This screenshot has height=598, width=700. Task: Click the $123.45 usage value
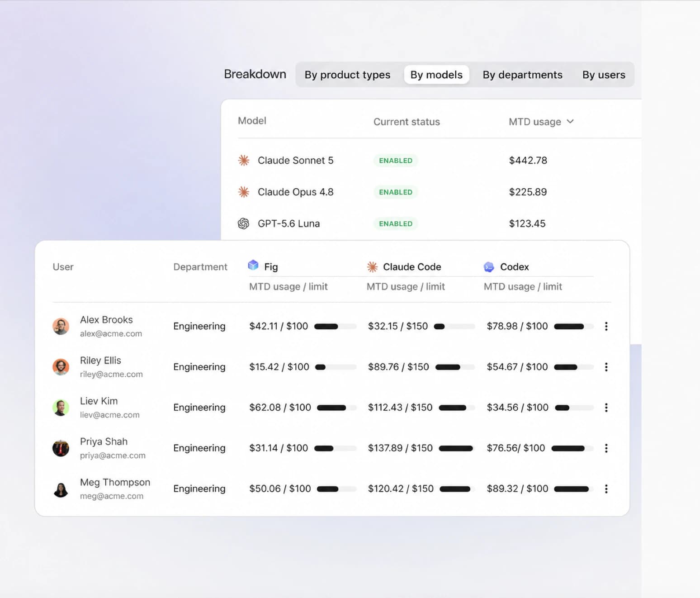coord(527,223)
